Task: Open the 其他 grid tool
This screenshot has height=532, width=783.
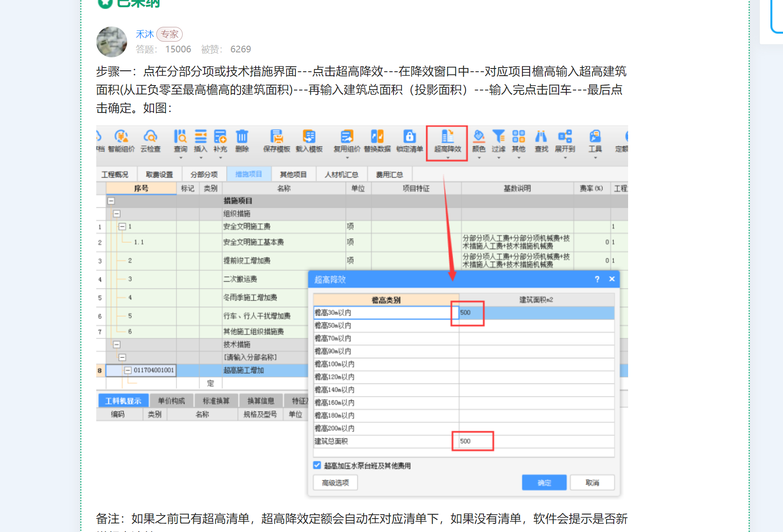Action: click(519, 141)
